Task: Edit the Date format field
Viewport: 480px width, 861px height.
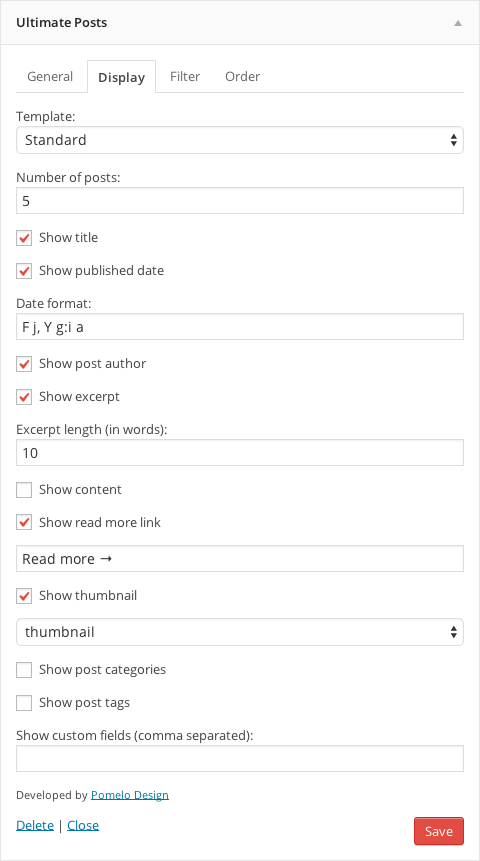Action: [240, 327]
